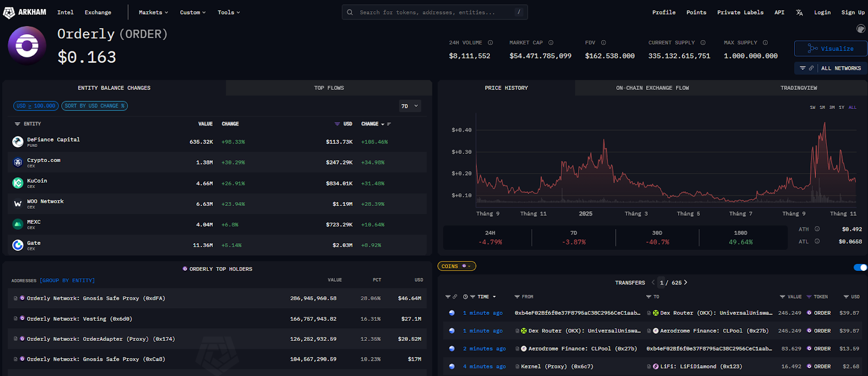Toggle the USD ≥ 100,000 filter chip

click(x=36, y=106)
